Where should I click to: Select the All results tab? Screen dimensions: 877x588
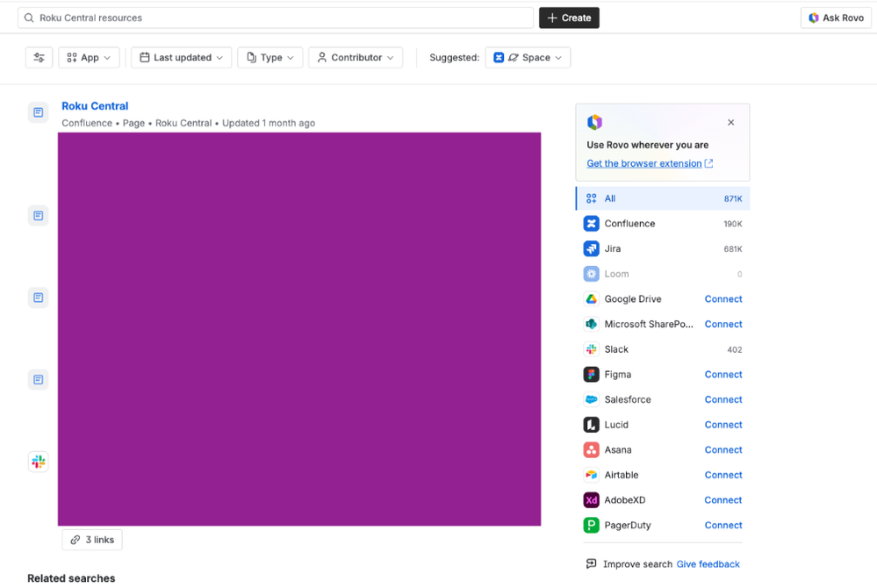click(663, 198)
